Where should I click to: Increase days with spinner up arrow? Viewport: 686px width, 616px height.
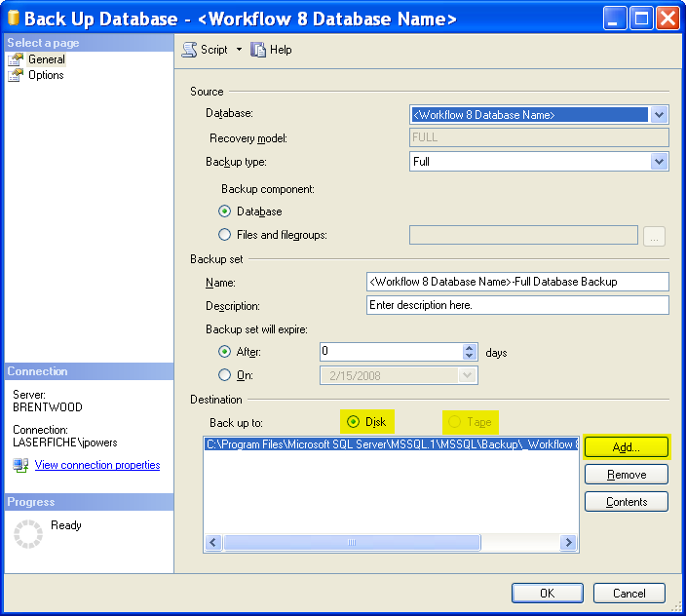(x=469, y=348)
